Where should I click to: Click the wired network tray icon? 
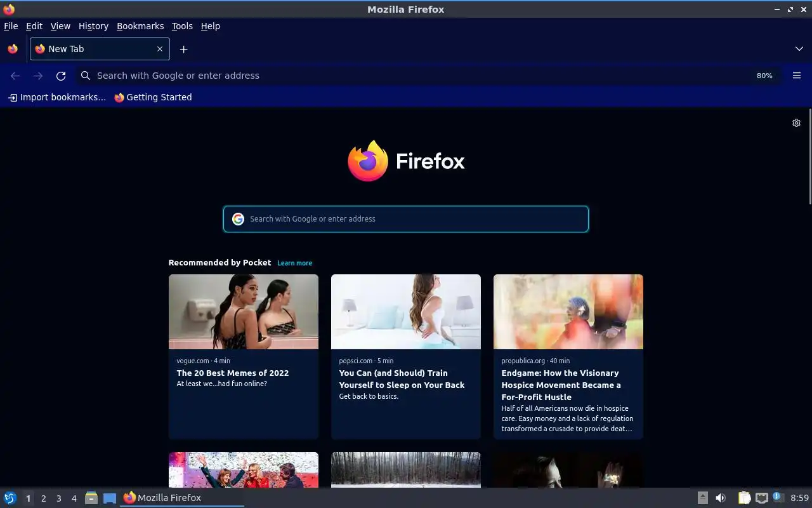[x=762, y=498]
